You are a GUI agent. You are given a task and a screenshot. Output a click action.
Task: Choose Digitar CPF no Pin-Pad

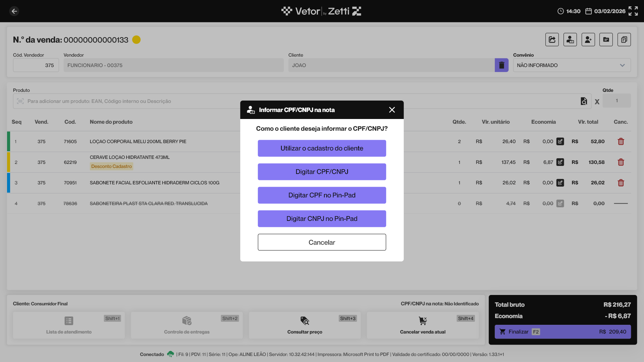[x=322, y=195]
